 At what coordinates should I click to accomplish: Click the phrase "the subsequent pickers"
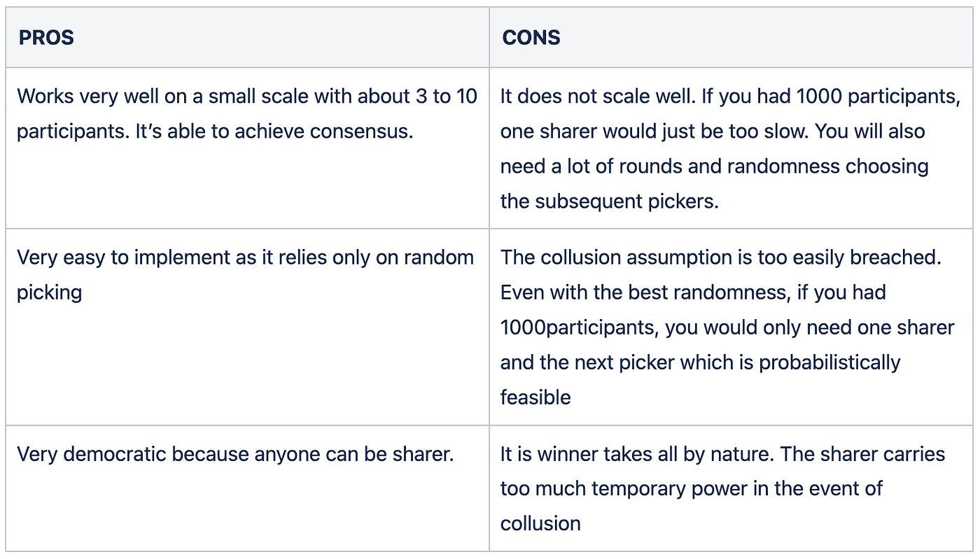(609, 201)
